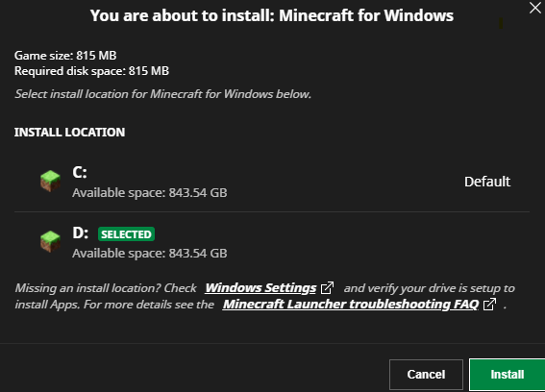Click the grass block icon for D: drive

50,241
